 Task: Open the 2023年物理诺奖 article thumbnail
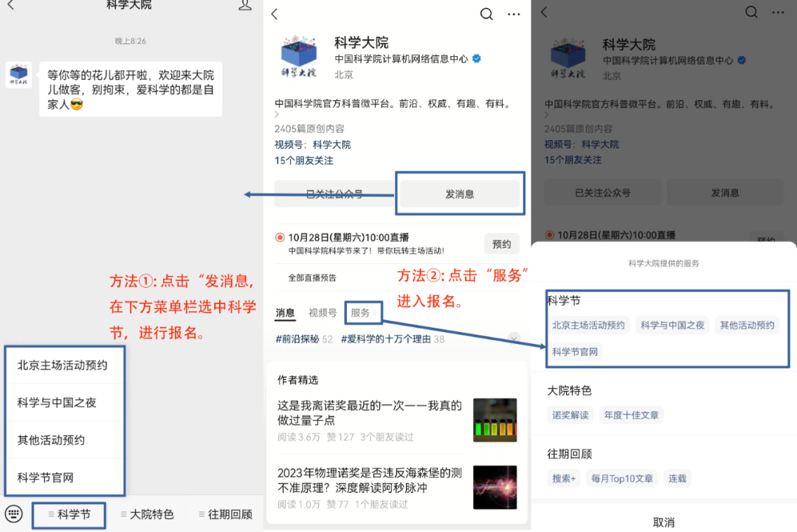click(x=495, y=487)
